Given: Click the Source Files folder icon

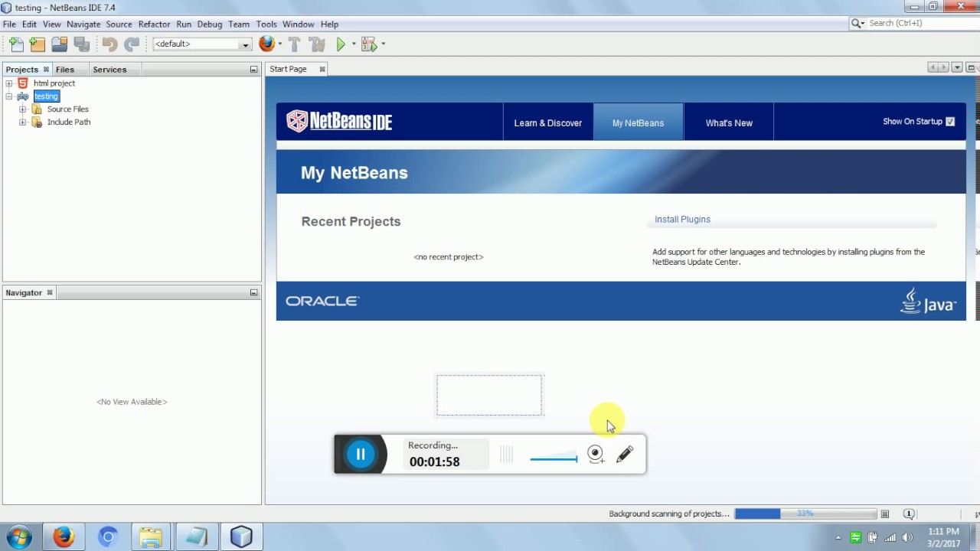Looking at the screenshot, I should tap(37, 109).
